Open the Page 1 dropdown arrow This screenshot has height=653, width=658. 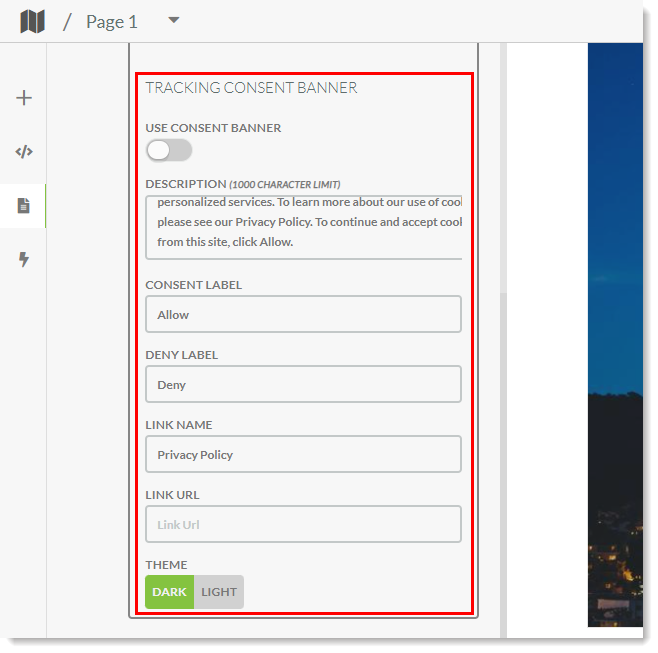pos(174,20)
